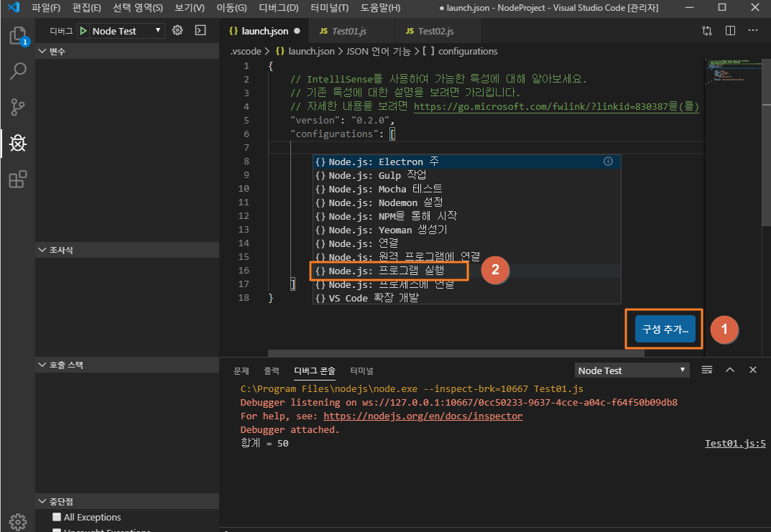Open the Extensions view icon
This screenshot has height=532, width=771.
pyautogui.click(x=18, y=179)
